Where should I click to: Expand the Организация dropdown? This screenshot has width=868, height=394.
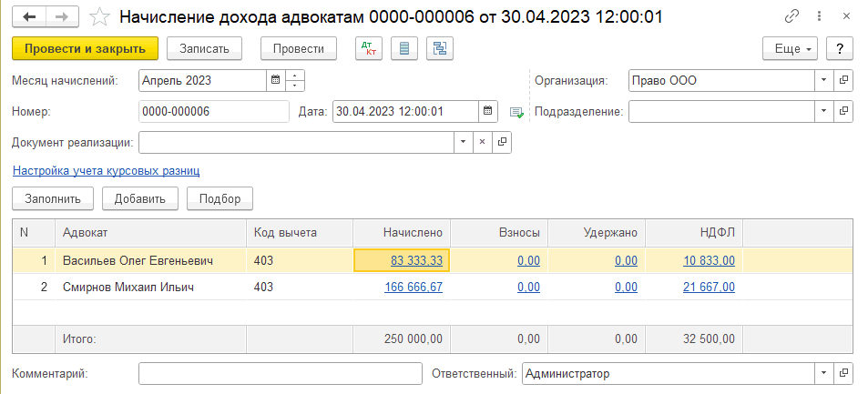coord(823,80)
